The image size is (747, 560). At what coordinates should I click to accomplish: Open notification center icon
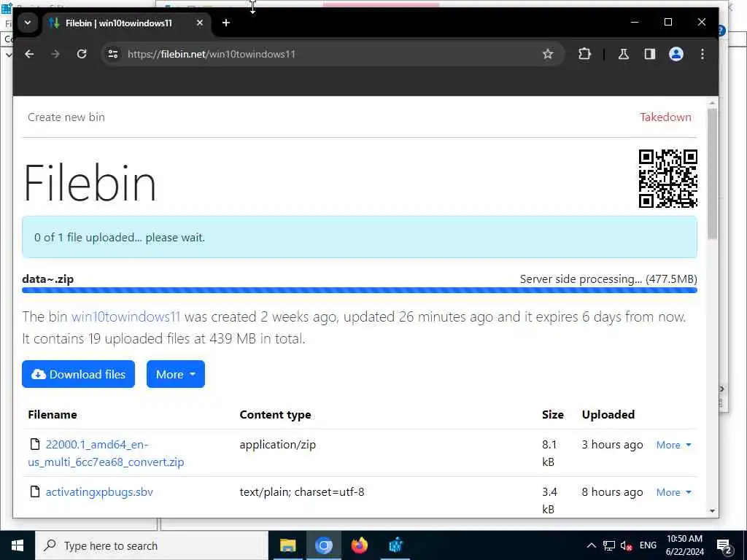724,545
